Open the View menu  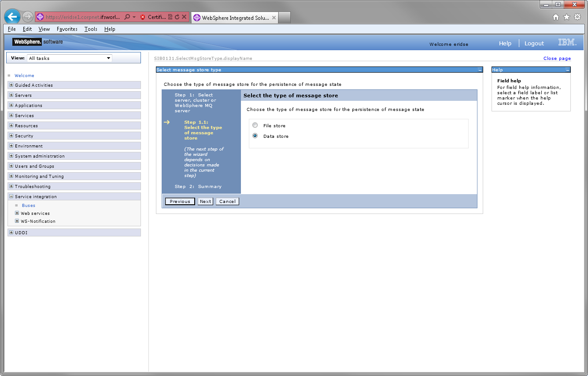click(x=44, y=29)
